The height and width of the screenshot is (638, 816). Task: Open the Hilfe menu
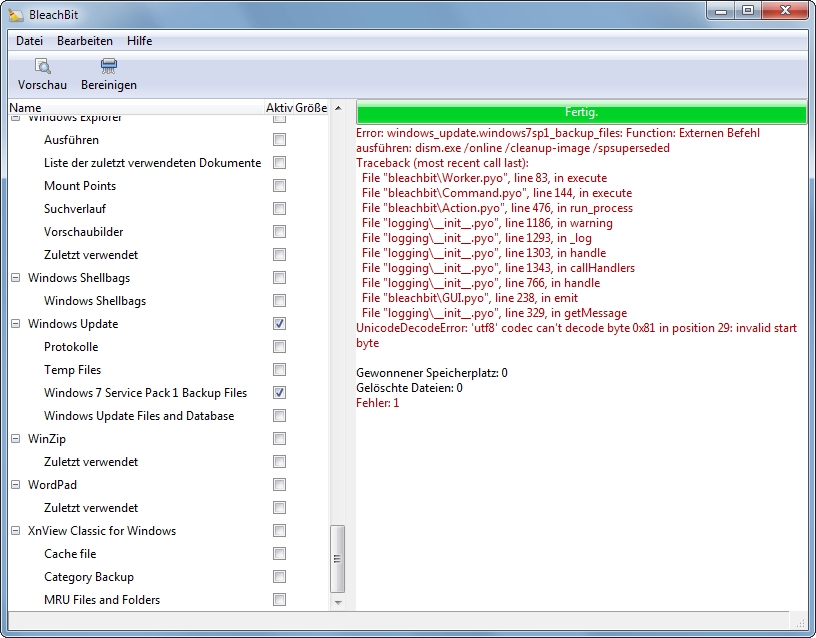pos(139,41)
